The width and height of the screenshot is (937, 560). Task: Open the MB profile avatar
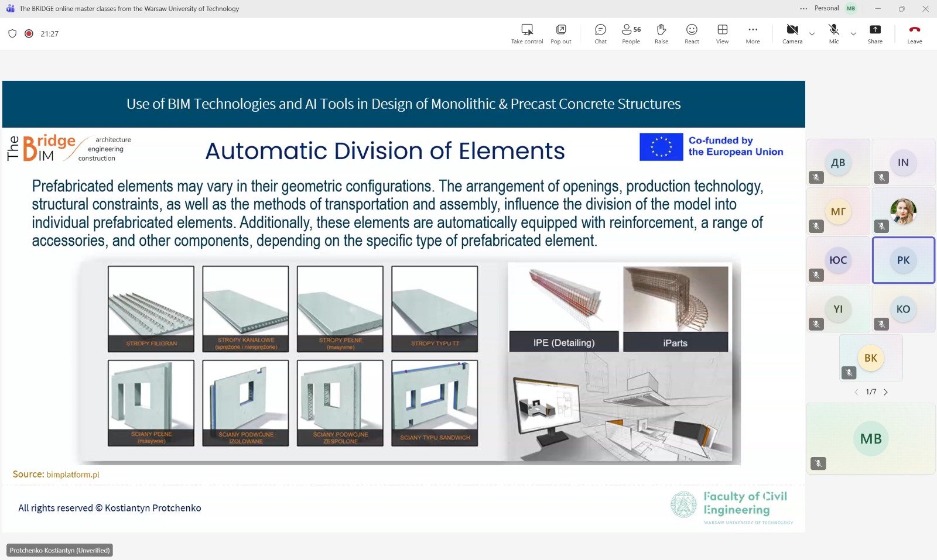pyautogui.click(x=851, y=8)
